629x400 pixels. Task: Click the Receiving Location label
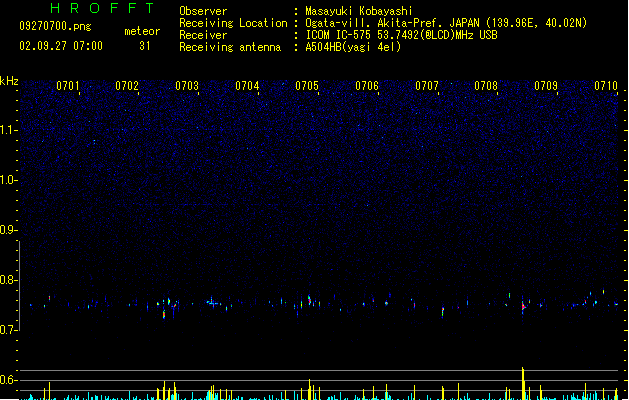pyautogui.click(x=233, y=23)
